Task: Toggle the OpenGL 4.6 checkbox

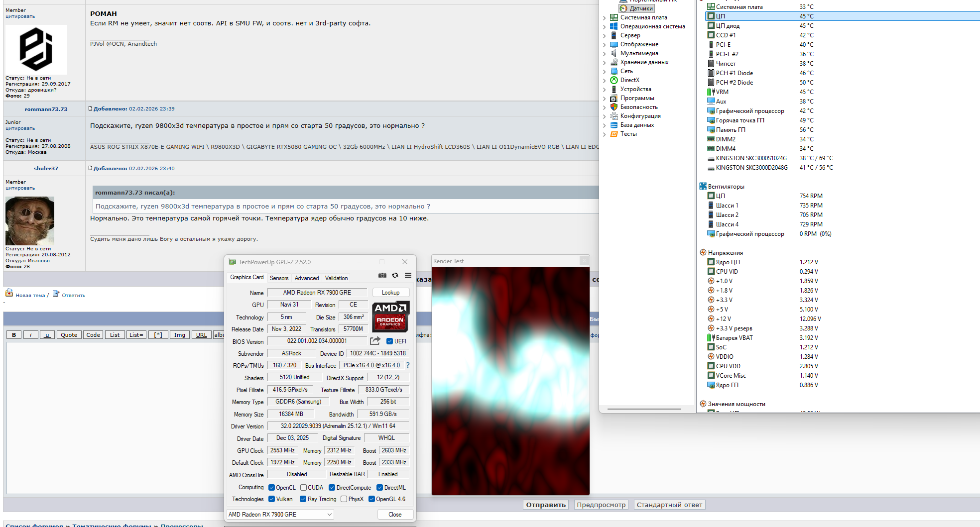Action: (x=371, y=499)
